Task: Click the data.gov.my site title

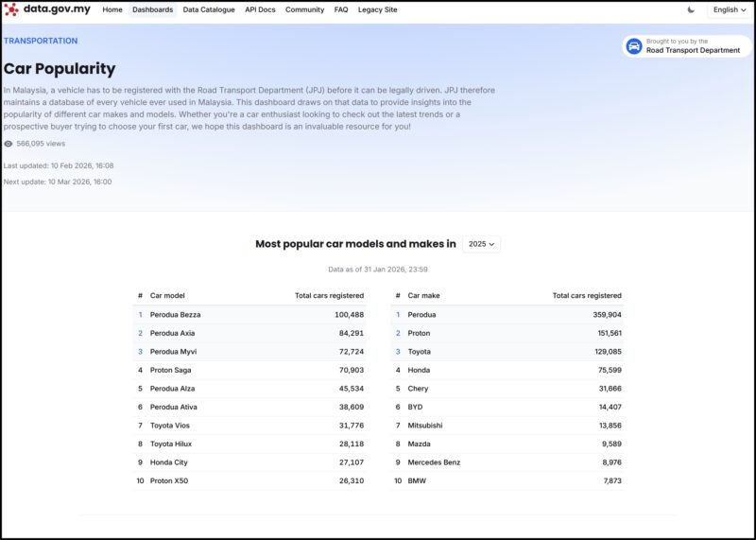Action: point(57,9)
